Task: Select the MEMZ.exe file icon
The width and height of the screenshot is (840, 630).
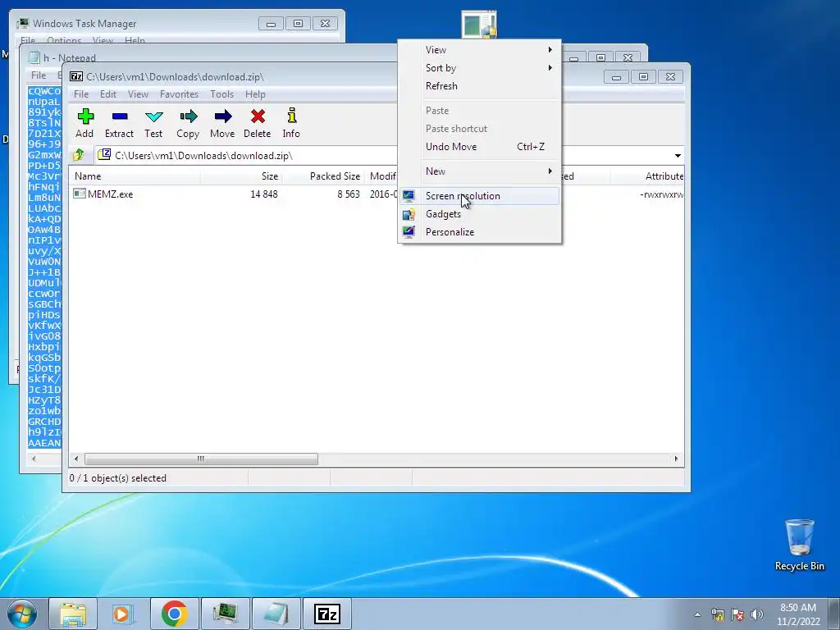Action: 80,194
